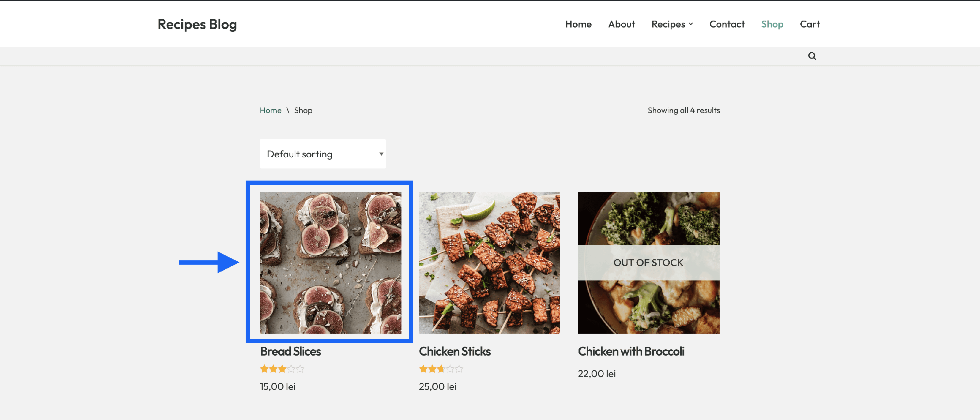980x420 pixels.
Task: Click the Recipes Blog site title
Action: (197, 24)
